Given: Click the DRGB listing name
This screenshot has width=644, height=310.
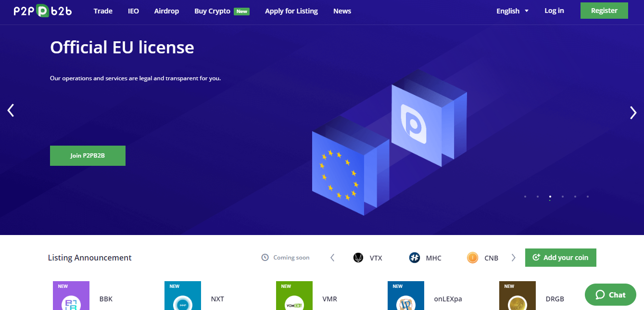Looking at the screenshot, I should [555, 299].
